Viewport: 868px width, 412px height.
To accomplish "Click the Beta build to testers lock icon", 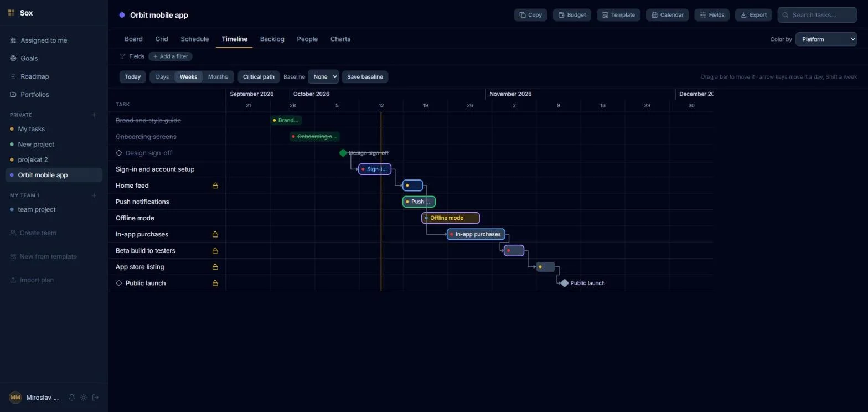I will pyautogui.click(x=215, y=250).
